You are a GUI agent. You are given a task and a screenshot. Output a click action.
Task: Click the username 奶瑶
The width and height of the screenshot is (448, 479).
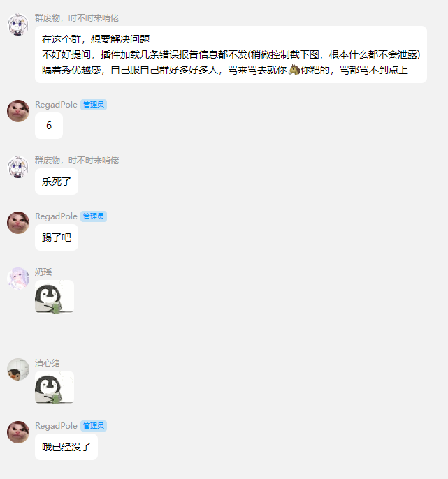pos(43,272)
